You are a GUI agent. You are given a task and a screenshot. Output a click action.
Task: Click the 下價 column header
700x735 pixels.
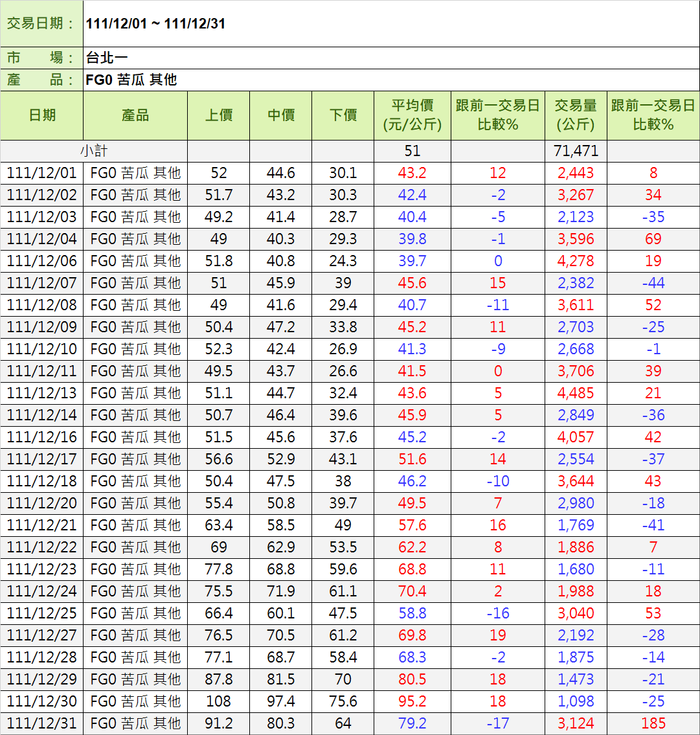pos(343,115)
